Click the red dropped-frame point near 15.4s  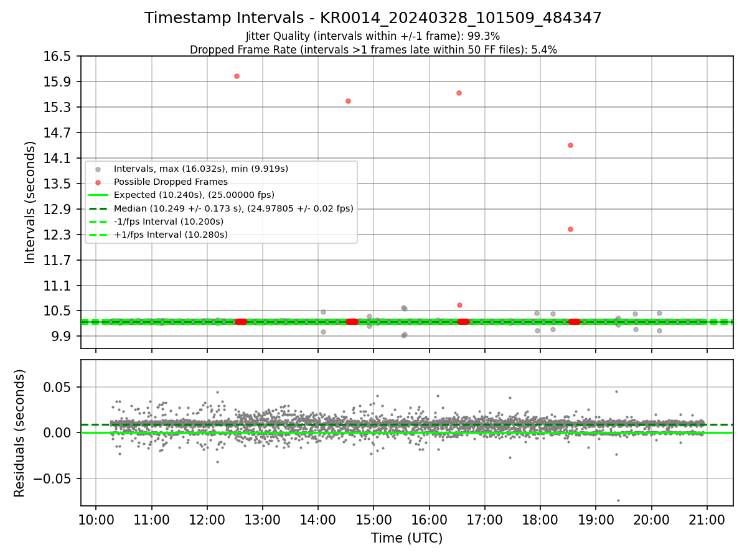[348, 101]
